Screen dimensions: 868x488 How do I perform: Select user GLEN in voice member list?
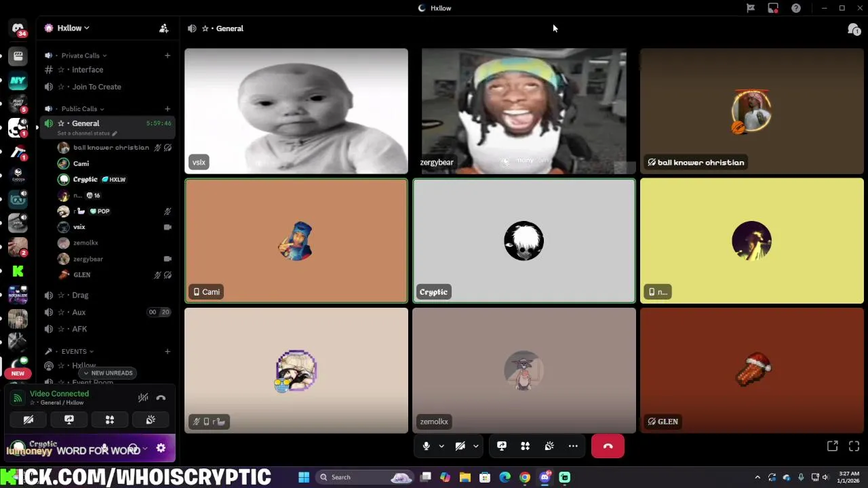click(115, 274)
